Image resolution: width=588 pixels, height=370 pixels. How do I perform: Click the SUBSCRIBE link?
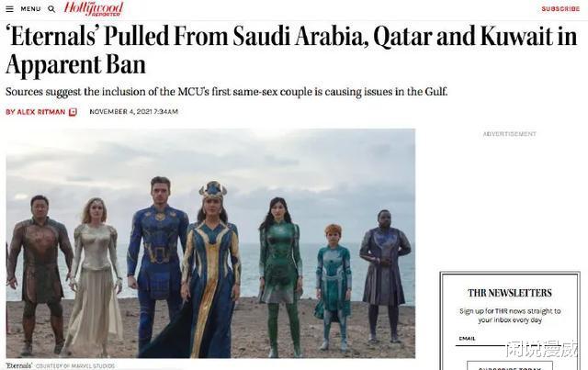pos(560,8)
